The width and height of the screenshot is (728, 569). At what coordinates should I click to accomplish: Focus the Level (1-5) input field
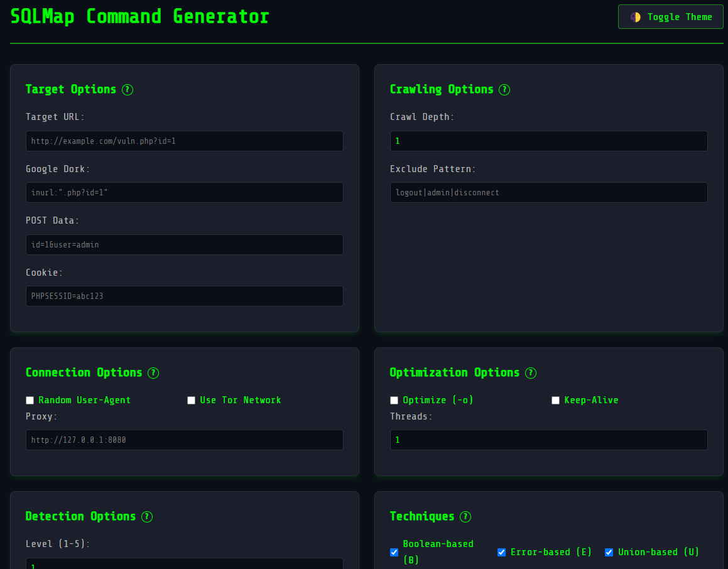pyautogui.click(x=184, y=563)
